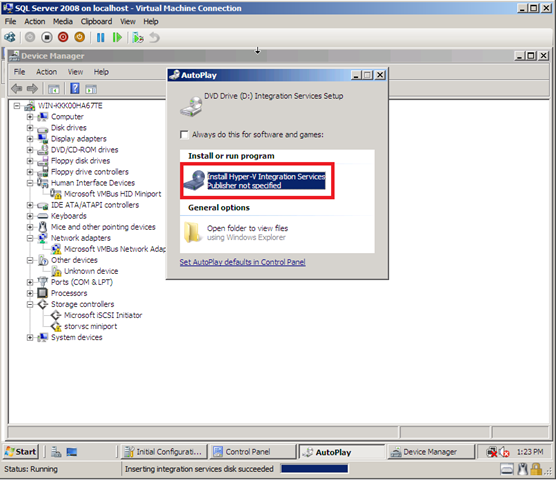
Task: Click the Revert icon in VM toolbar
Action: [x=155, y=37]
